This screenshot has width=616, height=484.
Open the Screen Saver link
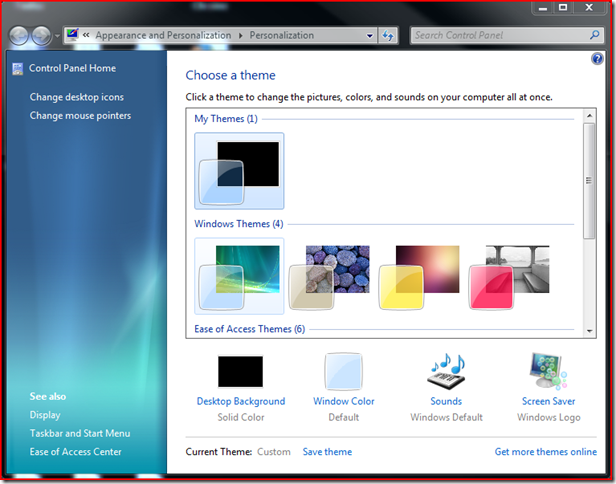[x=548, y=401]
